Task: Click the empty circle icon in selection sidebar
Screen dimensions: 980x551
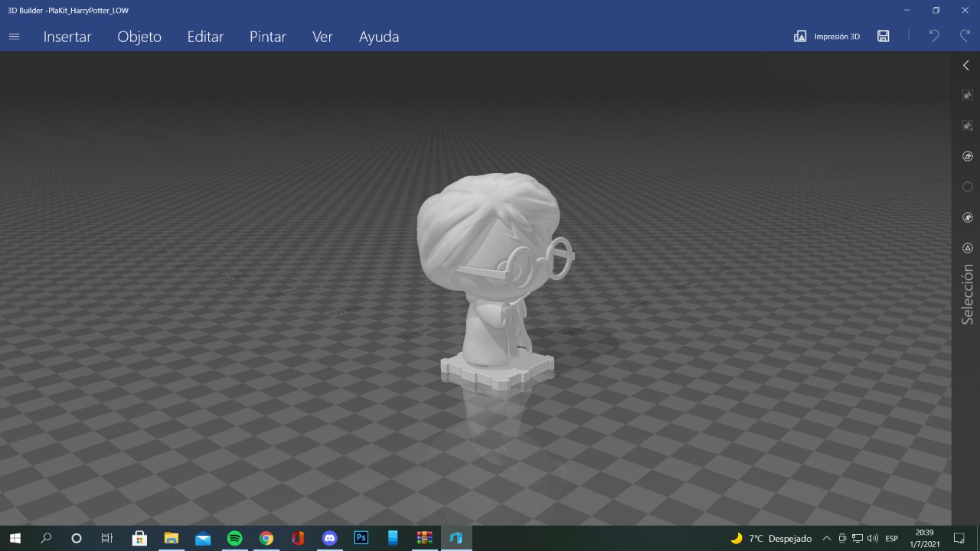Action: coord(967,187)
